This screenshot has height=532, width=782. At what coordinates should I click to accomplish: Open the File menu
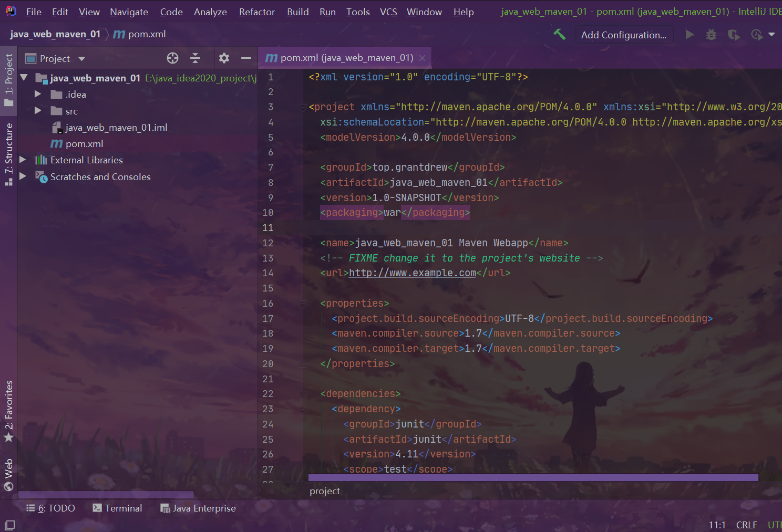coord(34,12)
